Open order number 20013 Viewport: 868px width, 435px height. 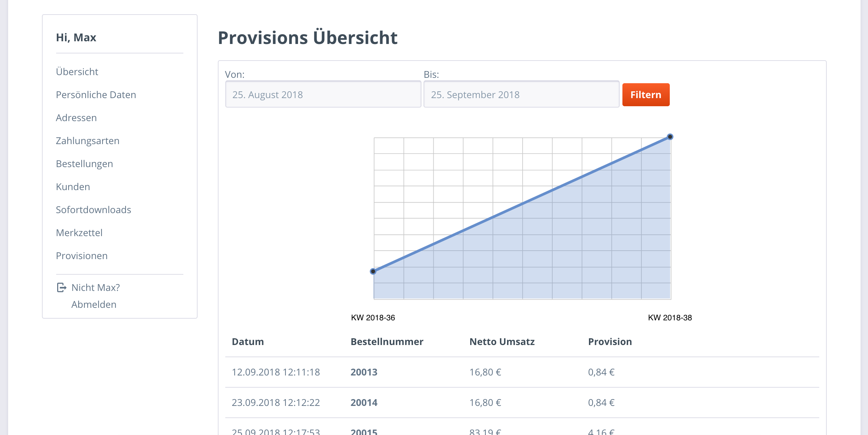tap(364, 372)
